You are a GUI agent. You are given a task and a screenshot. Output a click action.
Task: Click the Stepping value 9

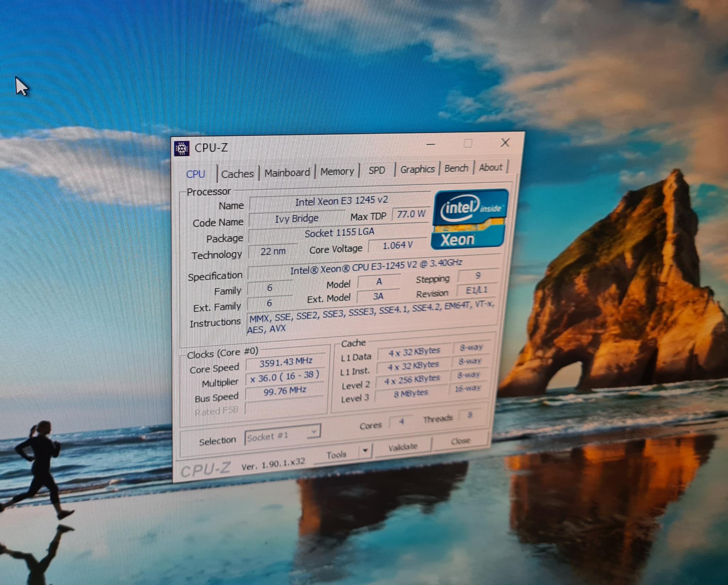click(477, 276)
